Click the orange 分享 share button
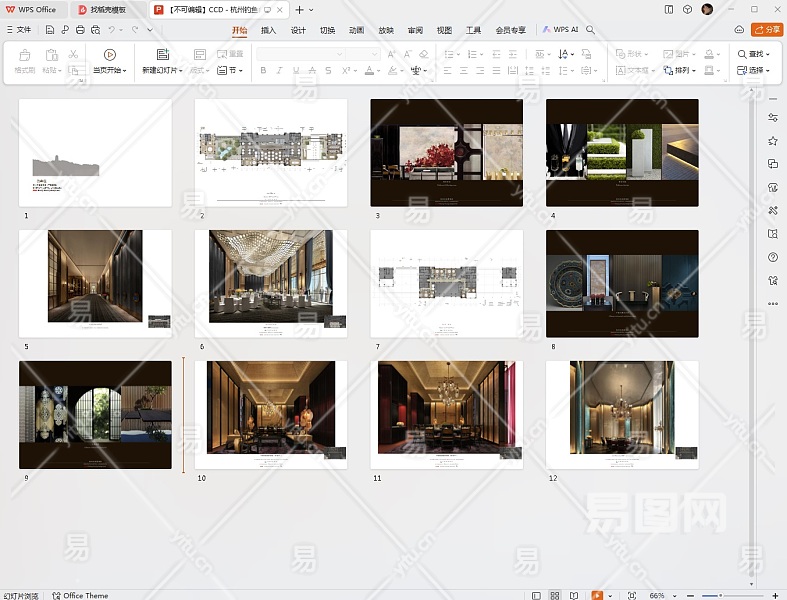 (x=767, y=30)
